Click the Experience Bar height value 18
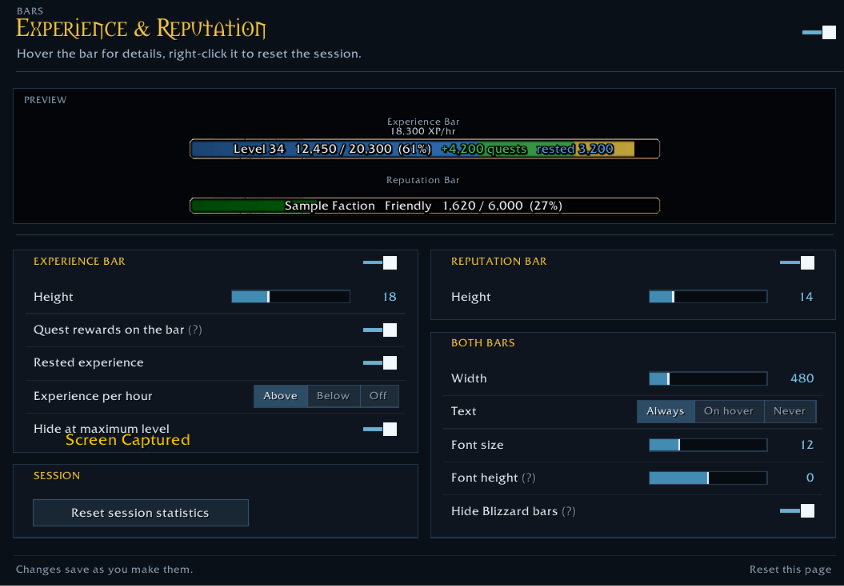The image size is (844, 586). [390, 297]
